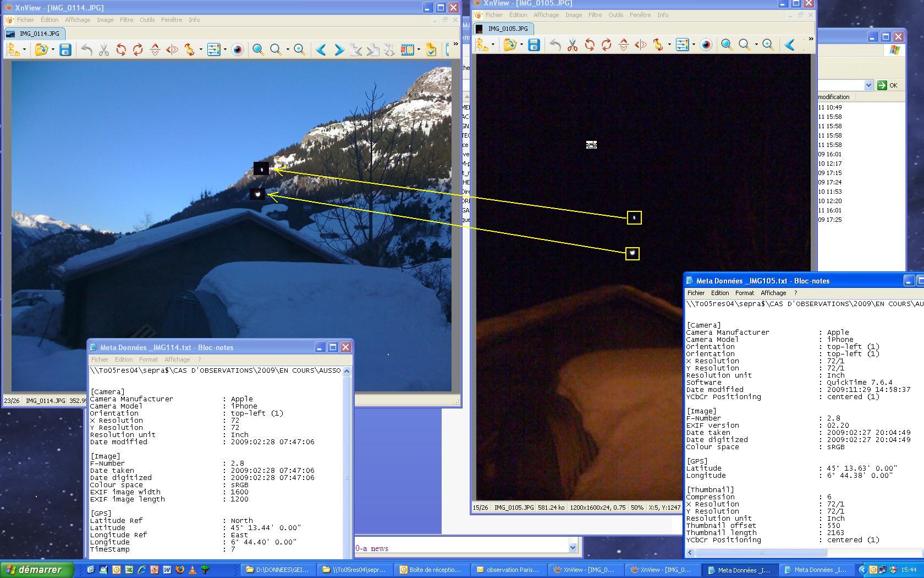
Task: Expand Open folder dropdown arrow in IMG_0114 window
Action: pos(53,50)
